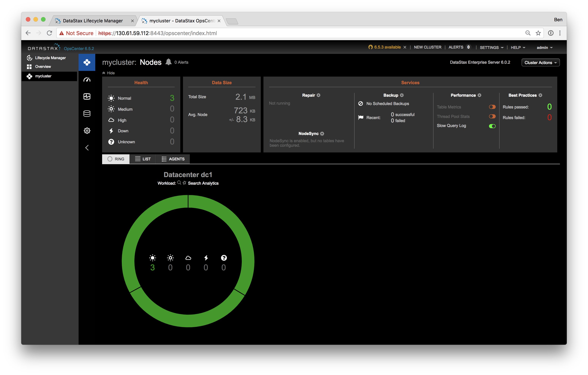
Task: Click the alerts bell icon next to Nodes
Action: 169,62
